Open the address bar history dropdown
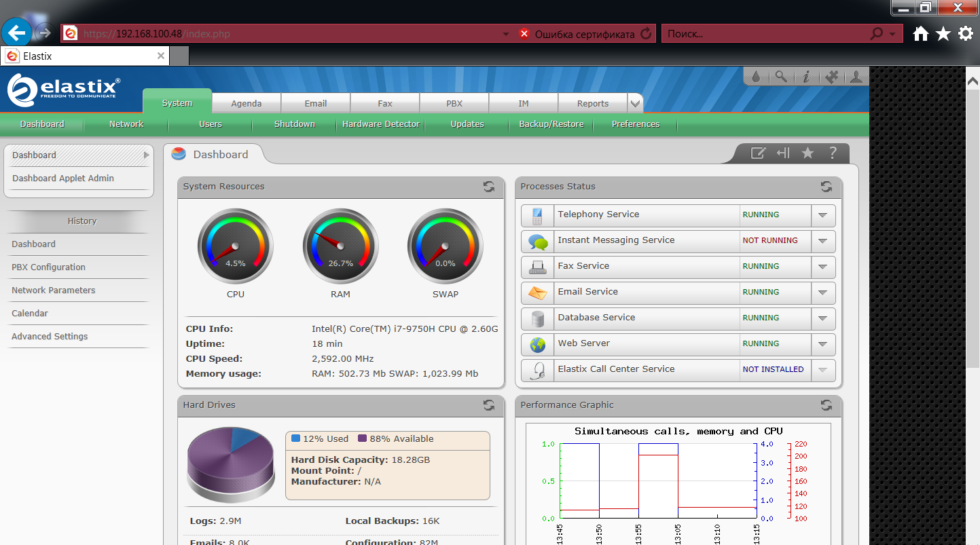The width and height of the screenshot is (980, 545). [x=506, y=34]
